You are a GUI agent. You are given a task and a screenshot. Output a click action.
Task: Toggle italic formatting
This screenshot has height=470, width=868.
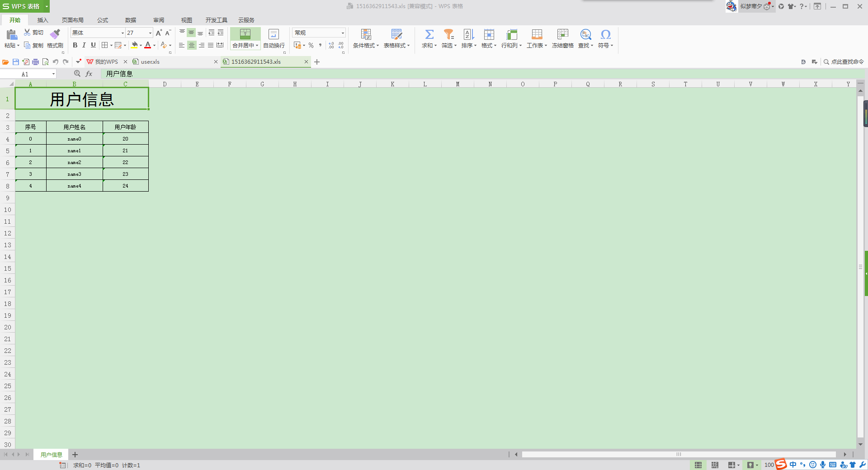click(84, 45)
